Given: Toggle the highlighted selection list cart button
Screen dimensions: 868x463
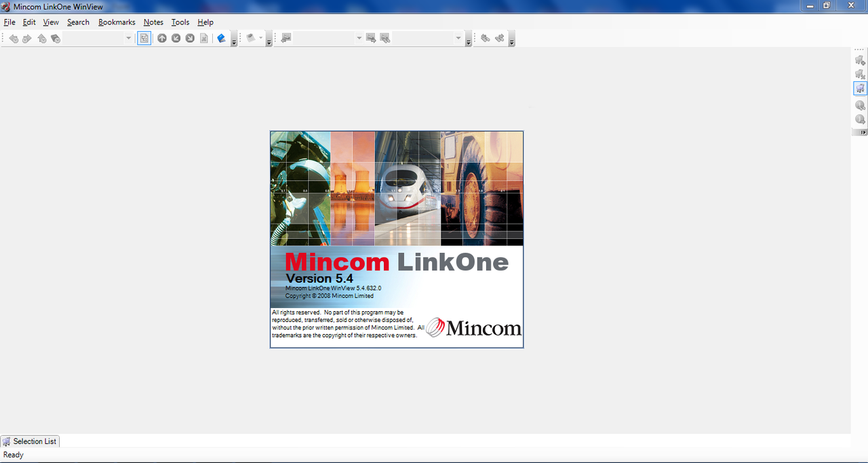Looking at the screenshot, I should 860,88.
